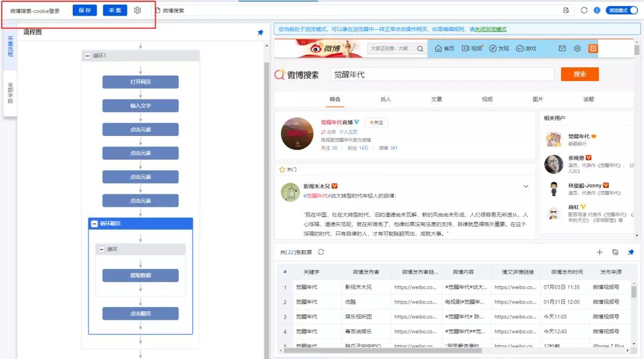Click the 关键字 column header

click(311, 272)
